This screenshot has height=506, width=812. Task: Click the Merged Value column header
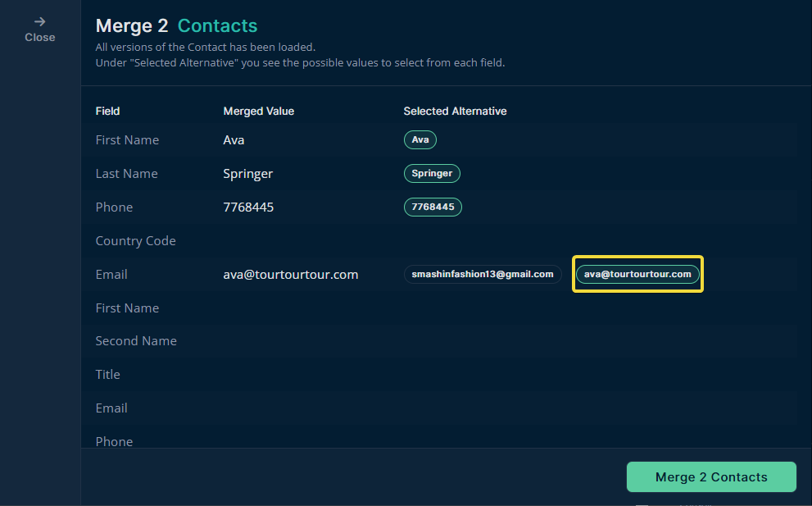[x=258, y=111]
